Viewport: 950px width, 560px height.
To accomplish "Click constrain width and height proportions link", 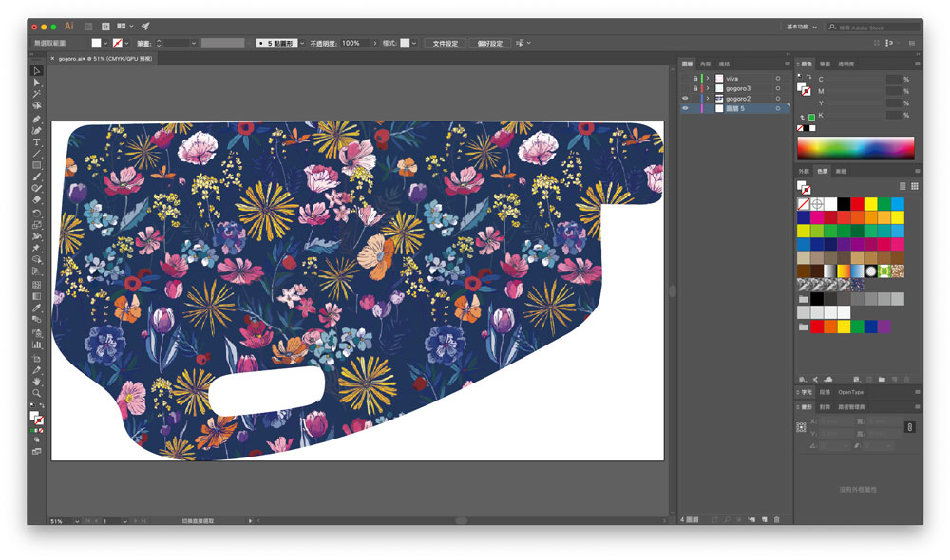I will (x=909, y=428).
